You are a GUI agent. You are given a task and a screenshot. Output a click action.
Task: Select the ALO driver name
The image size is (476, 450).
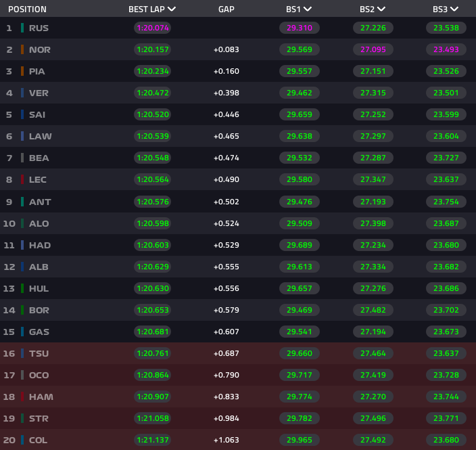[39, 223]
